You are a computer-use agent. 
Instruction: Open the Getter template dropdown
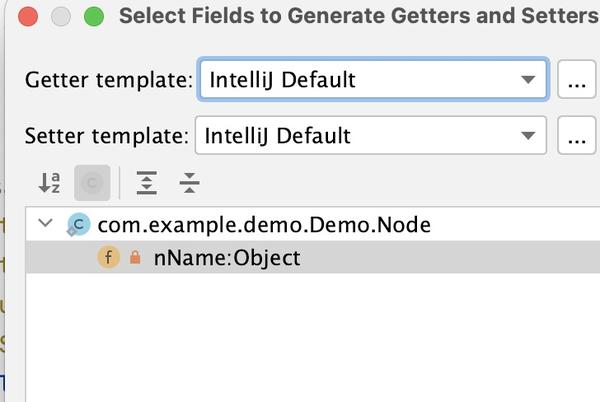pyautogui.click(x=372, y=80)
